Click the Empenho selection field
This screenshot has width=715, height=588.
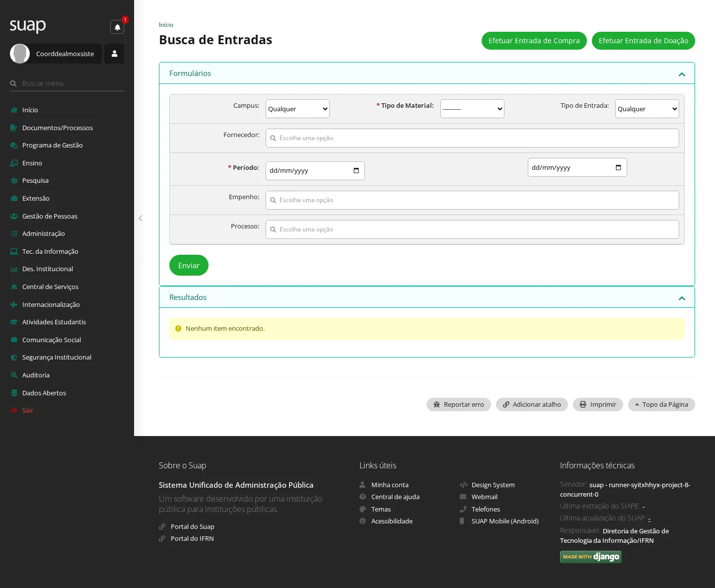click(472, 200)
